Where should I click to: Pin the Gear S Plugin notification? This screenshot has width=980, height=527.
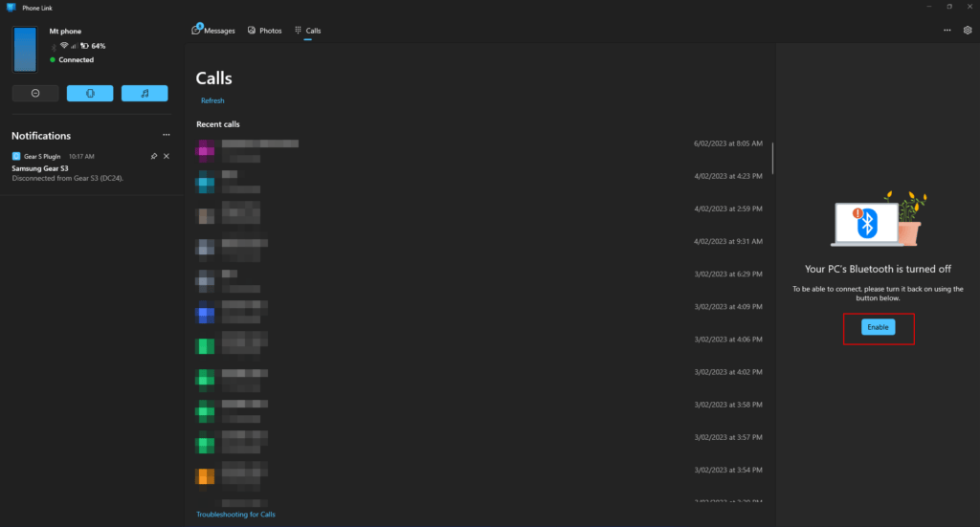154,156
